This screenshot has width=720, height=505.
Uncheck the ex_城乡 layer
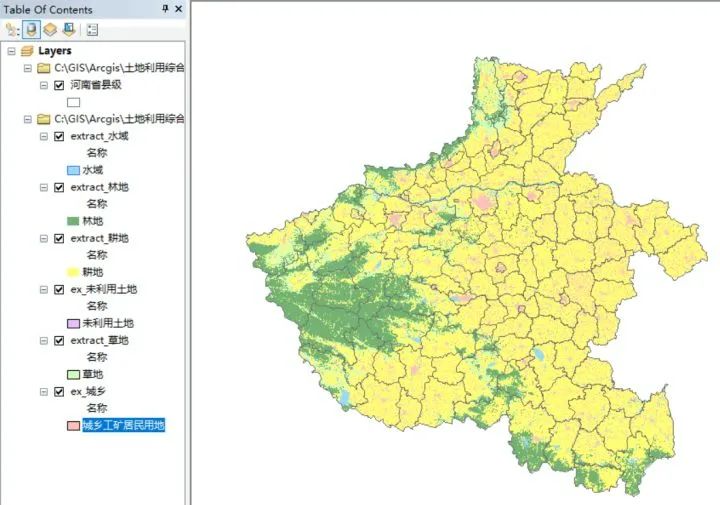click(59, 392)
